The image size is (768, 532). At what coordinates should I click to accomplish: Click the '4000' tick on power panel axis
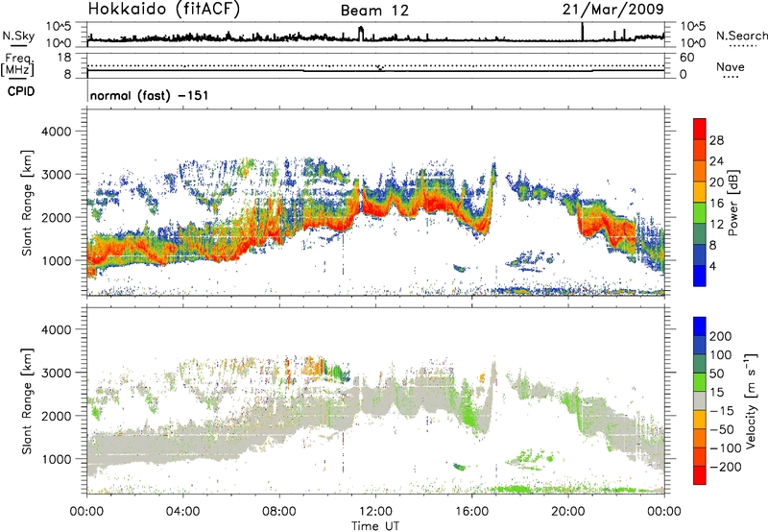tap(57, 132)
